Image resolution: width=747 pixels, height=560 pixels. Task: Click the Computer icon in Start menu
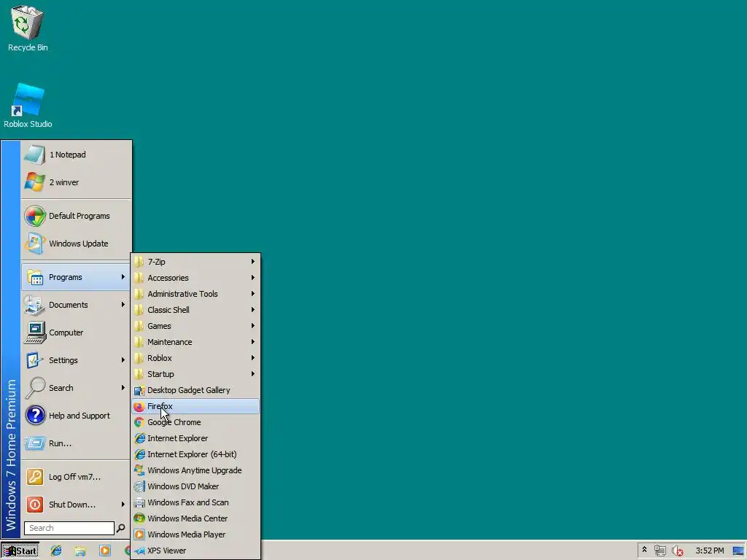click(x=35, y=332)
